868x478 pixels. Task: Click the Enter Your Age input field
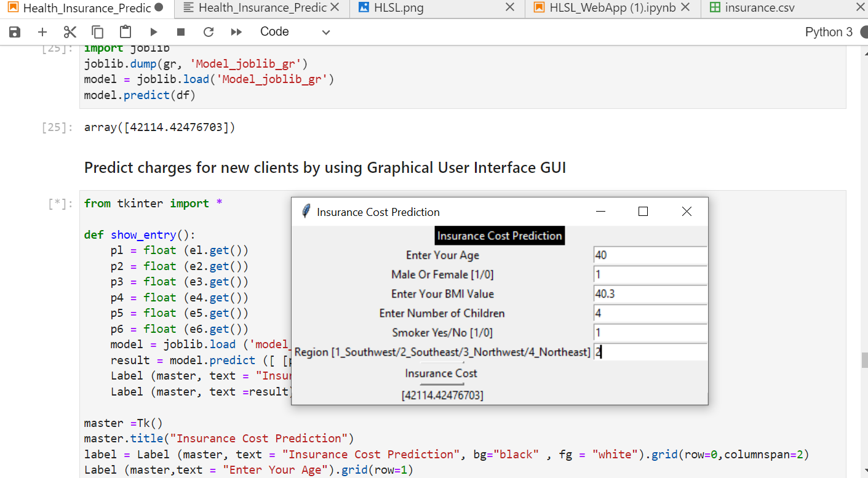pos(650,255)
